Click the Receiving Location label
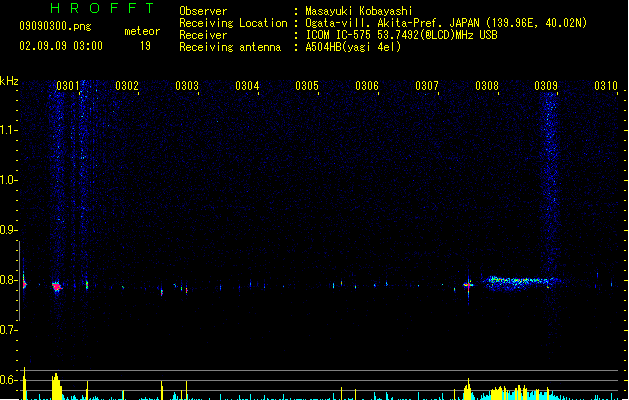This screenshot has width=629, height=400. click(x=233, y=23)
